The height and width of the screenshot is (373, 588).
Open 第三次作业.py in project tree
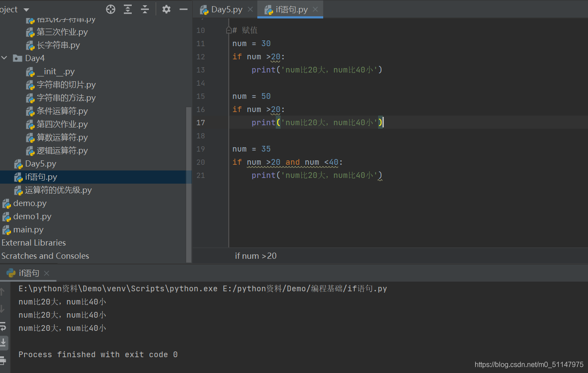point(62,32)
